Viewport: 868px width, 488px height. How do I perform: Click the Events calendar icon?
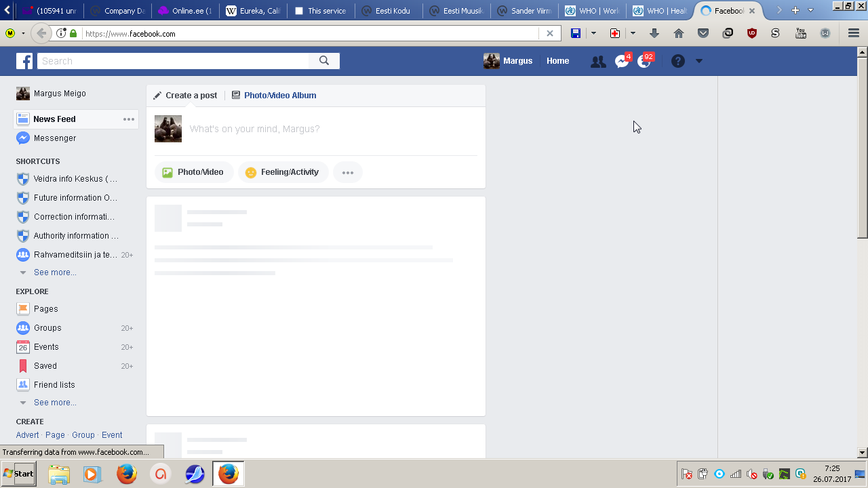click(x=23, y=347)
